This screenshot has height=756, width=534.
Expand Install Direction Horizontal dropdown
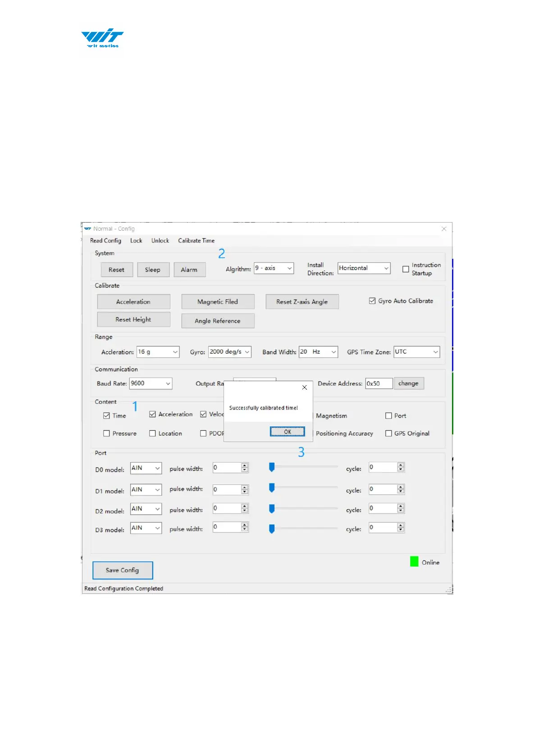point(364,268)
